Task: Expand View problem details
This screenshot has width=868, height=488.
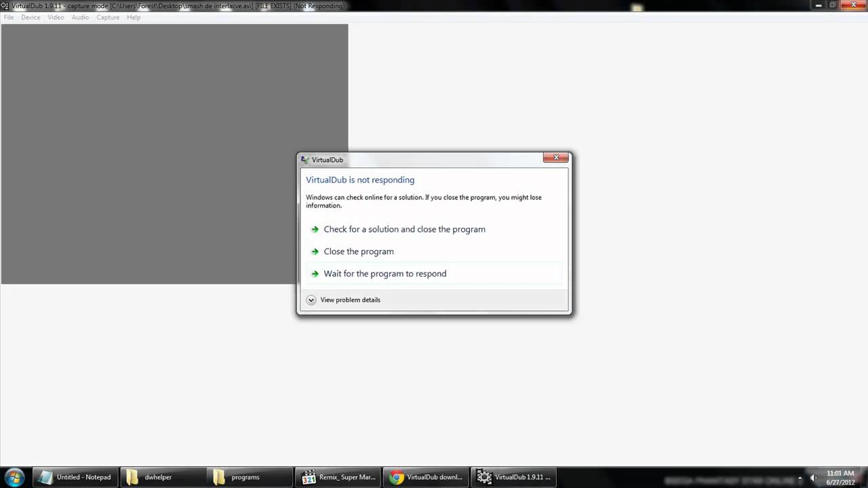Action: click(x=343, y=300)
